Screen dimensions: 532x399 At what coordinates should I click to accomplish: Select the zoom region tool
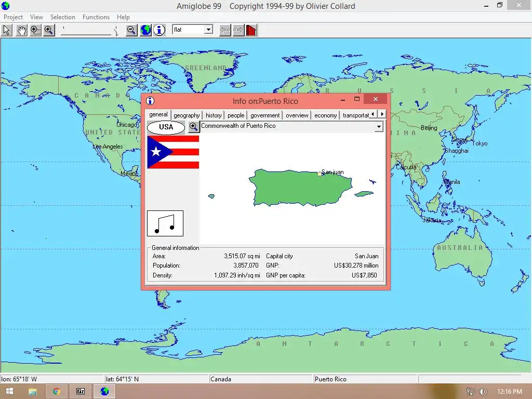coord(35,30)
